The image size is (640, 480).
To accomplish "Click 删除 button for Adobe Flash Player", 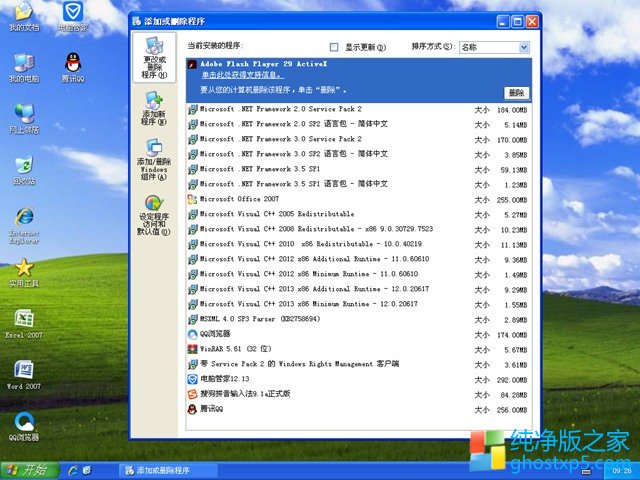I will pos(516,93).
